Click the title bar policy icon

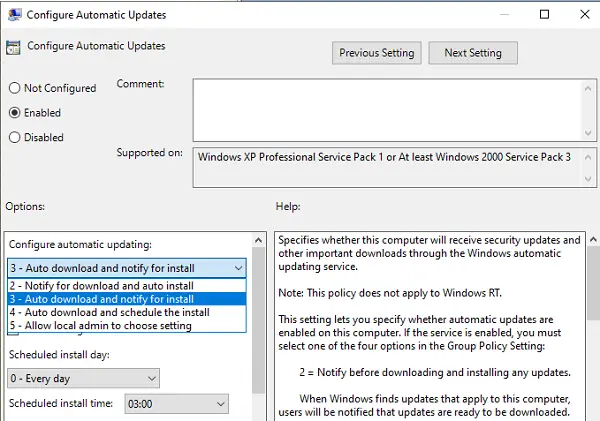[x=13, y=15]
